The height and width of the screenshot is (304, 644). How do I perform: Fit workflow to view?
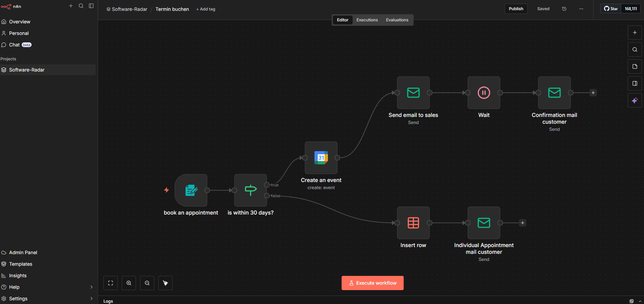[111, 283]
